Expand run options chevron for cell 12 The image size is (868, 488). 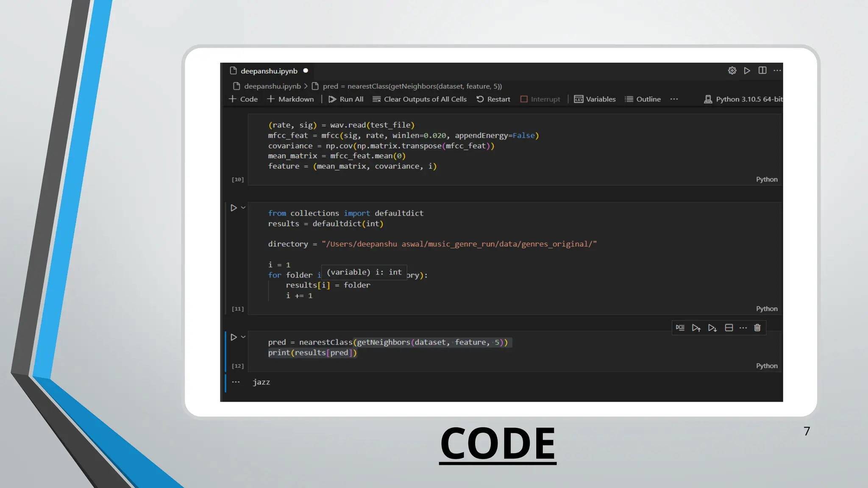[243, 337]
